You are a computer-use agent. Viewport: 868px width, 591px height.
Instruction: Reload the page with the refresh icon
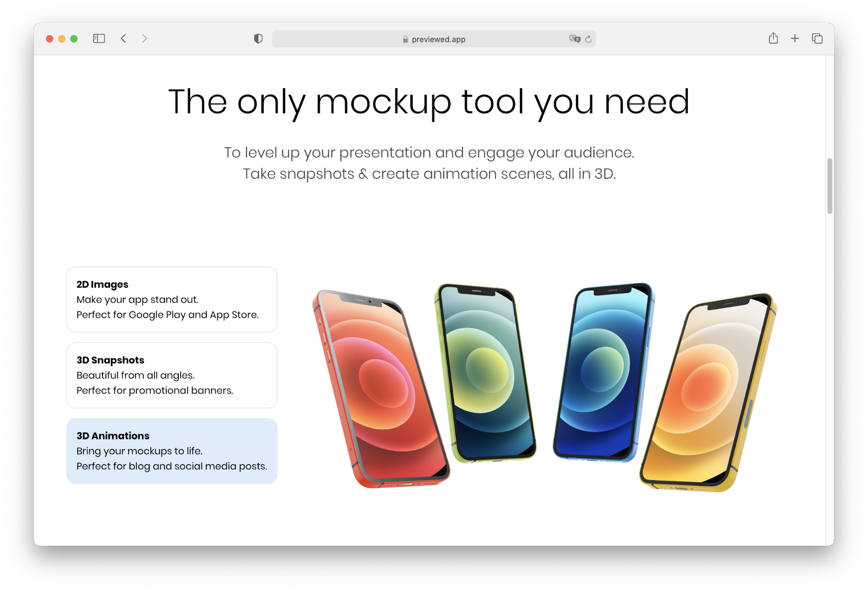coord(588,39)
